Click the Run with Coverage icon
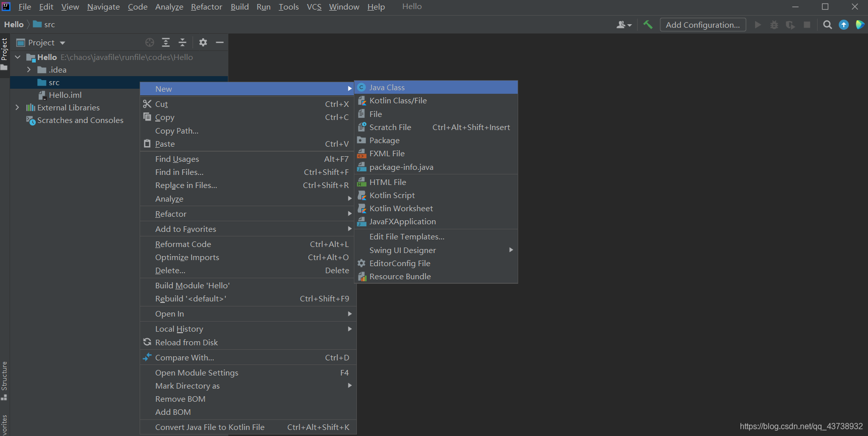The height and width of the screenshot is (436, 868). pos(790,25)
